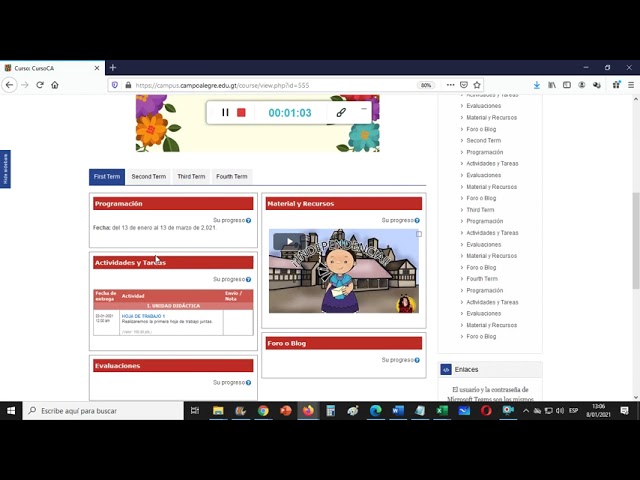Open Programación under Second Term
The width and height of the screenshot is (640, 480).
(x=484, y=152)
